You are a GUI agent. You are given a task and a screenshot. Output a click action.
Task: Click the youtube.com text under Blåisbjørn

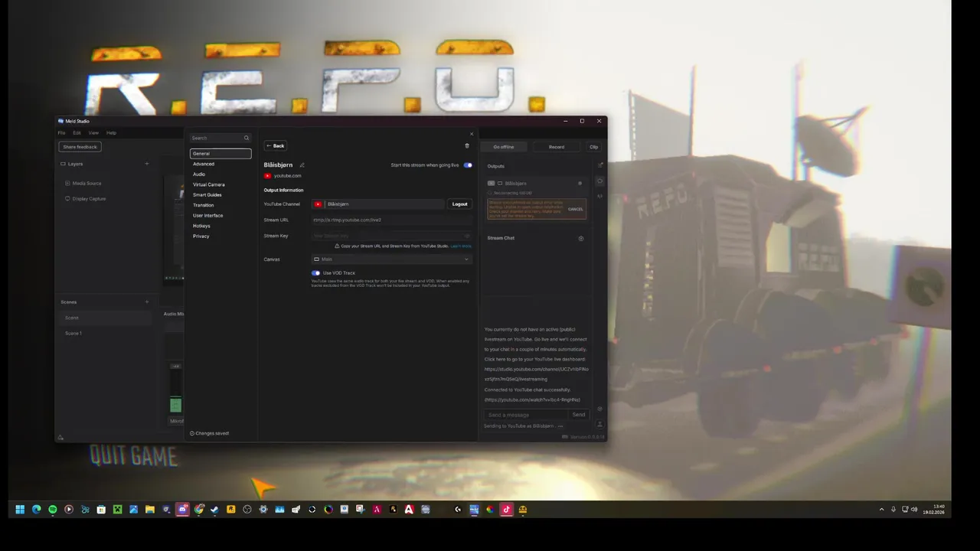[x=287, y=176]
